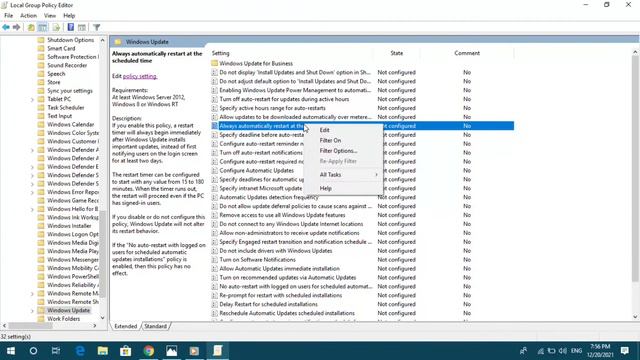Select Windows Installer in the tree
640x360 pixels.
69,226
